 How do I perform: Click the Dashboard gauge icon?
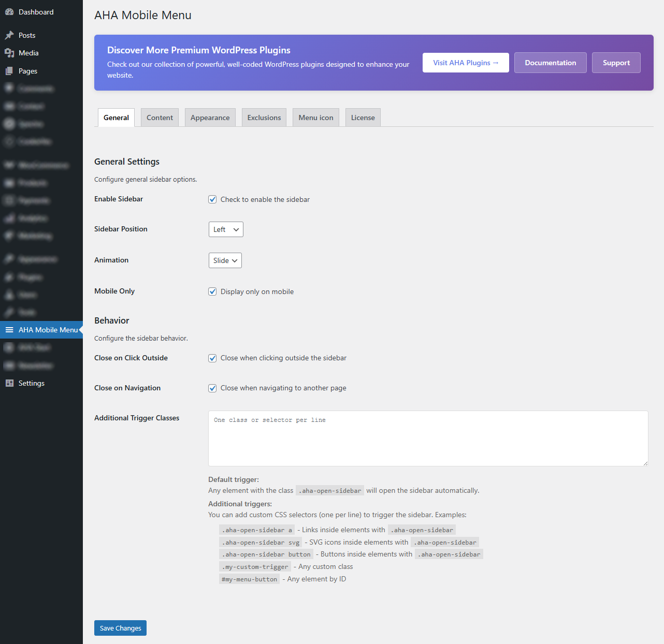pyautogui.click(x=9, y=12)
